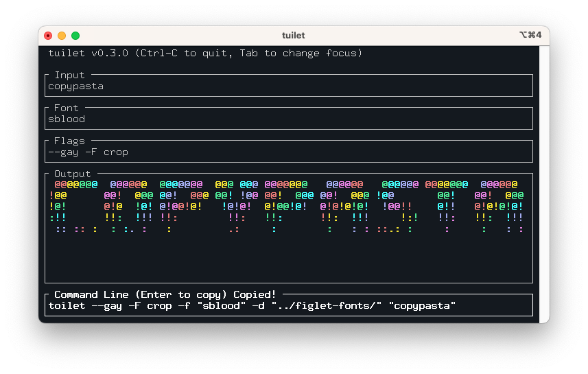This screenshot has height=374, width=588.
Task: Maximize the window with green button
Action: click(x=75, y=36)
